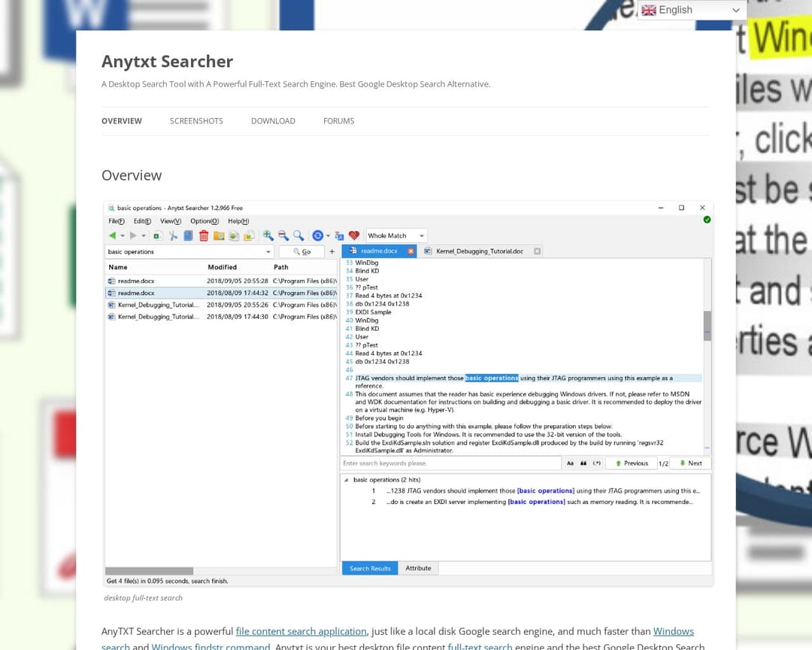Click the scissors cut icon in Anytxt toolbar
812x650 pixels.
[x=173, y=235]
